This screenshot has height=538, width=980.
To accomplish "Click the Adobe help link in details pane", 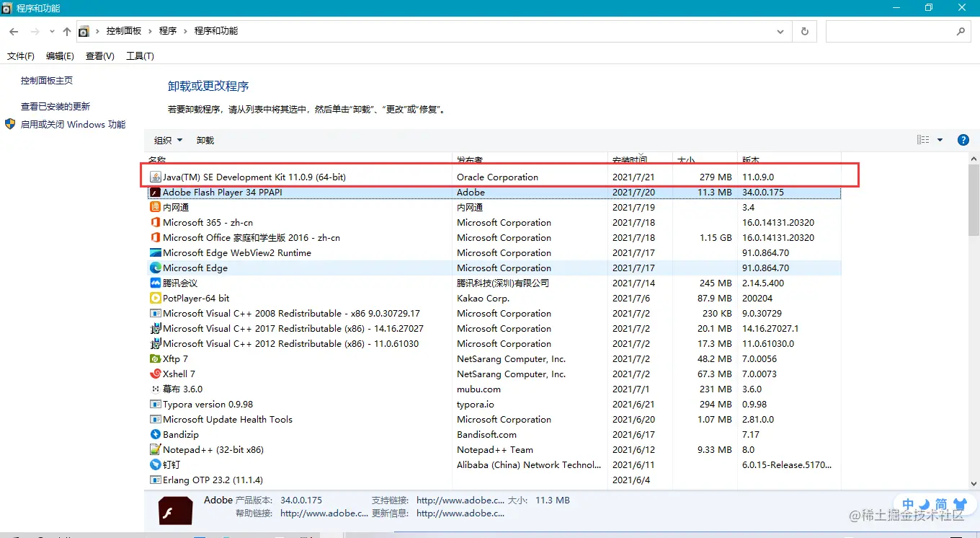I will pyautogui.click(x=324, y=513).
